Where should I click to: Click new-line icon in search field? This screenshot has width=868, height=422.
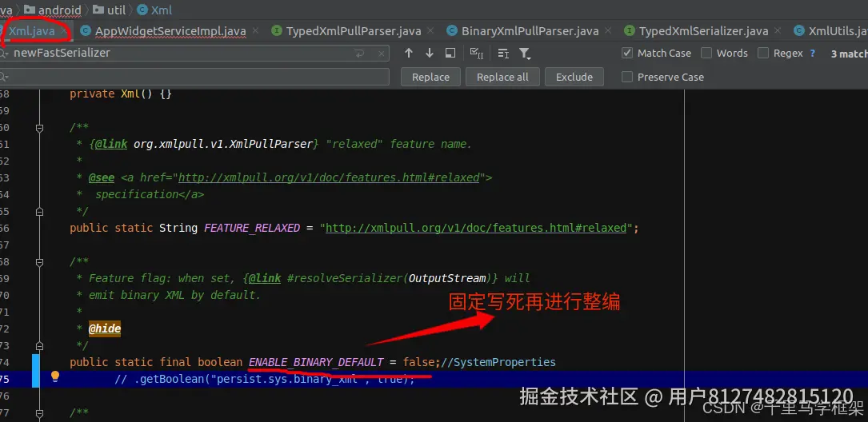coord(359,54)
